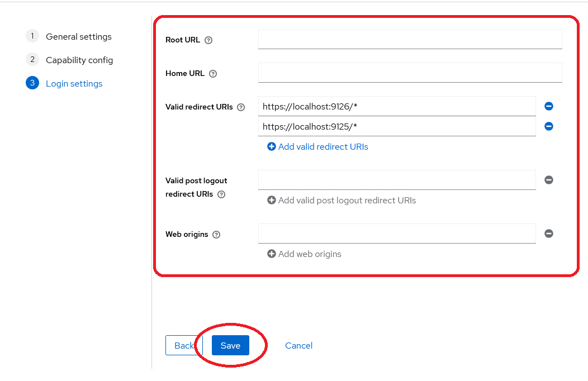The height and width of the screenshot is (381, 588).
Task: Remove the empty post logout redirect URI
Action: tap(549, 180)
